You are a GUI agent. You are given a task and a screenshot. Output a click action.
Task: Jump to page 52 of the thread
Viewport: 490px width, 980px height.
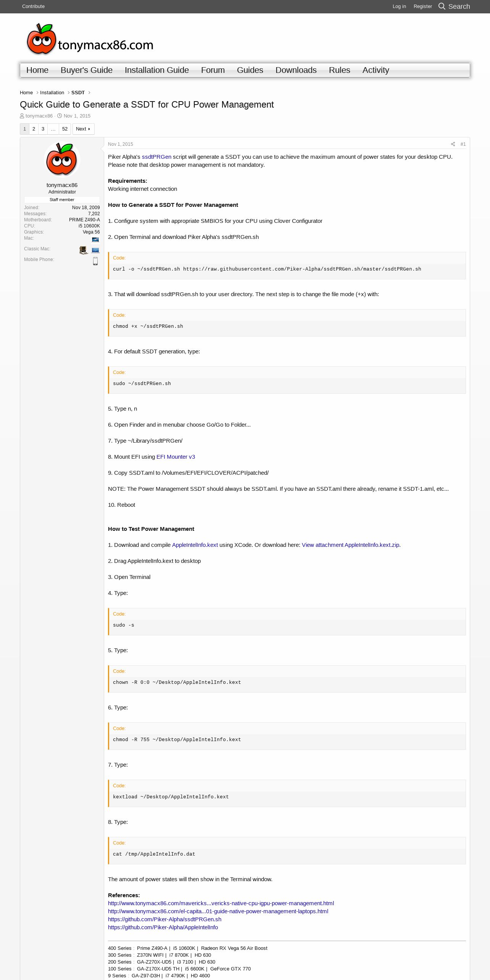(65, 129)
